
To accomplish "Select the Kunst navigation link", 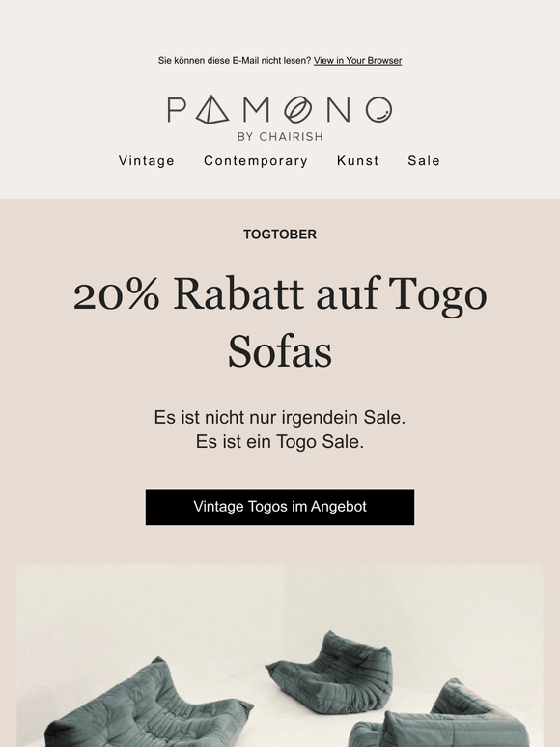I will 357,160.
